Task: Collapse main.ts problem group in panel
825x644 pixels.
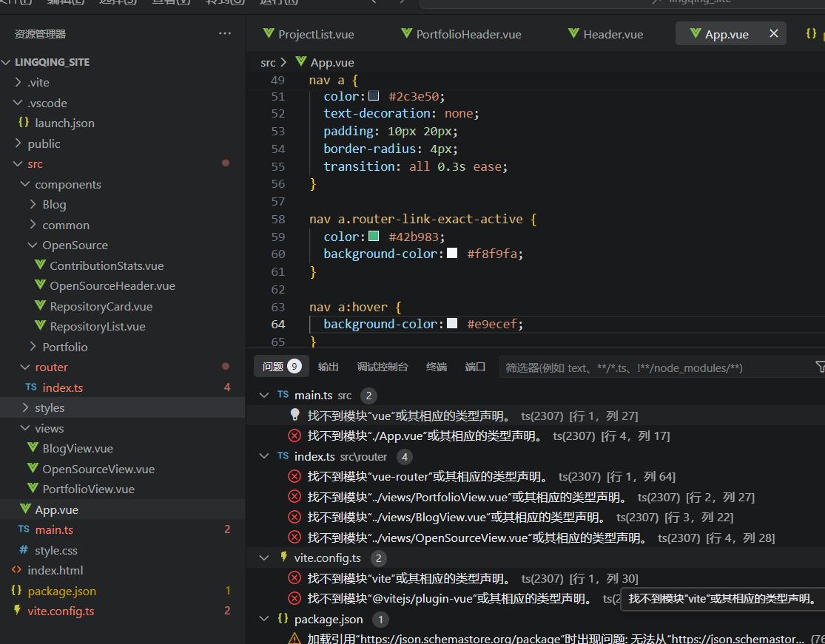Action: [264, 396]
